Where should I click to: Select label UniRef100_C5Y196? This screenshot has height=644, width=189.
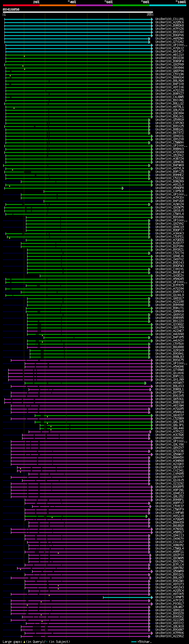[170, 74]
